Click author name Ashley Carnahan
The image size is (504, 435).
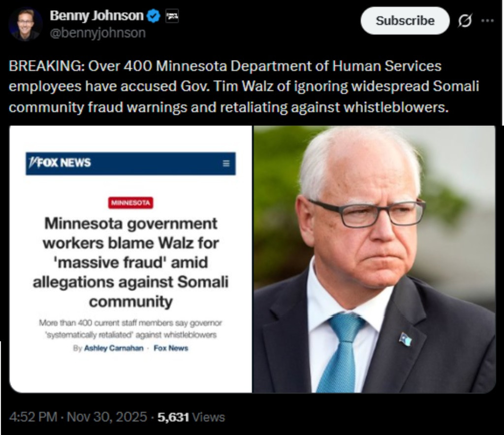[114, 348]
